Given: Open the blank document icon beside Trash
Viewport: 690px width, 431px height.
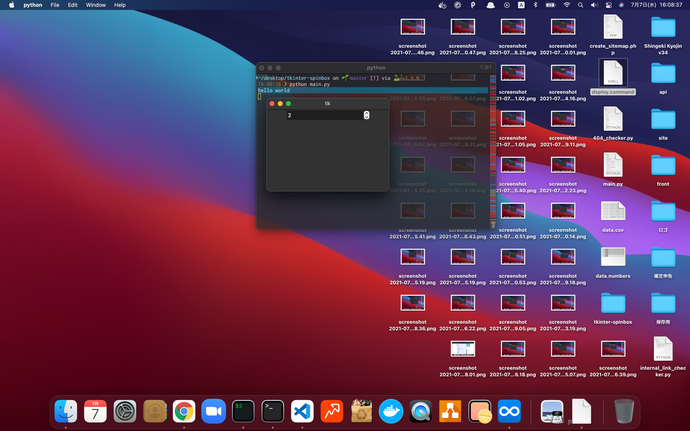Looking at the screenshot, I should pos(581,411).
